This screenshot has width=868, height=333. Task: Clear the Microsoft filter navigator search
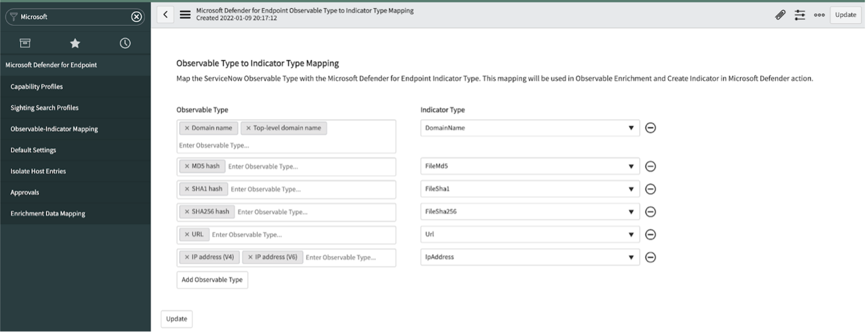136,17
